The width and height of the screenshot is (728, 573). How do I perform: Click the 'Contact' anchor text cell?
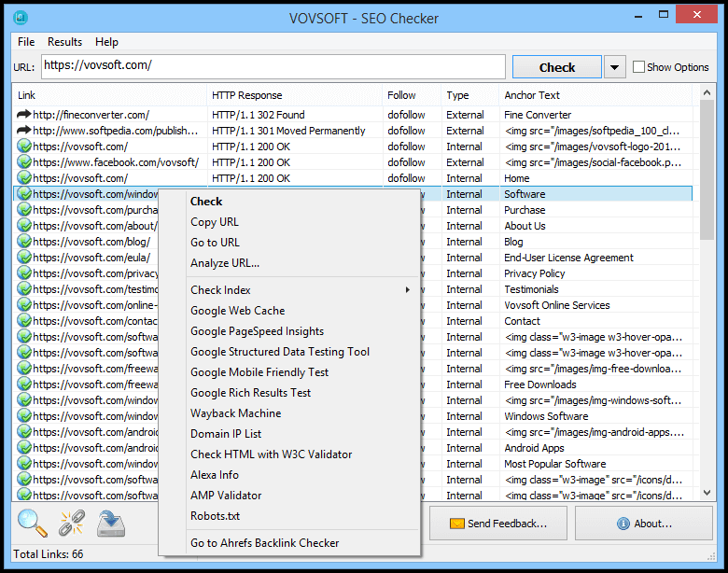coord(523,321)
